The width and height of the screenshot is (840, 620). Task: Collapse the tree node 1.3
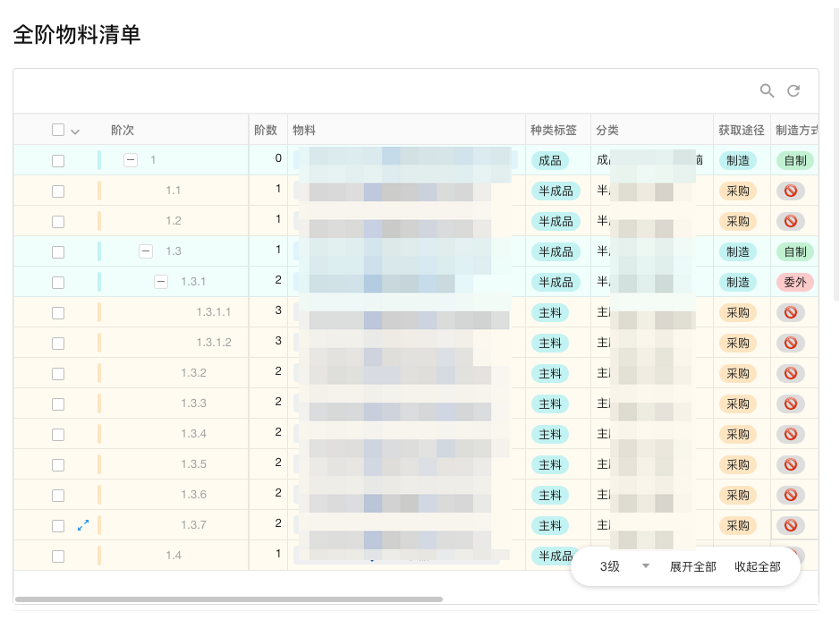click(x=146, y=251)
